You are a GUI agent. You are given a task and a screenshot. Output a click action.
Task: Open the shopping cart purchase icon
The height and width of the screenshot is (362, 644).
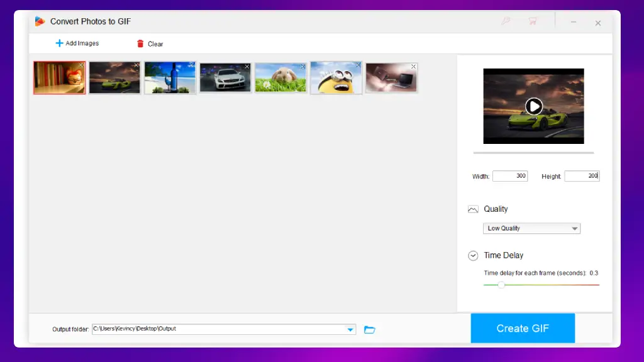[x=533, y=21]
